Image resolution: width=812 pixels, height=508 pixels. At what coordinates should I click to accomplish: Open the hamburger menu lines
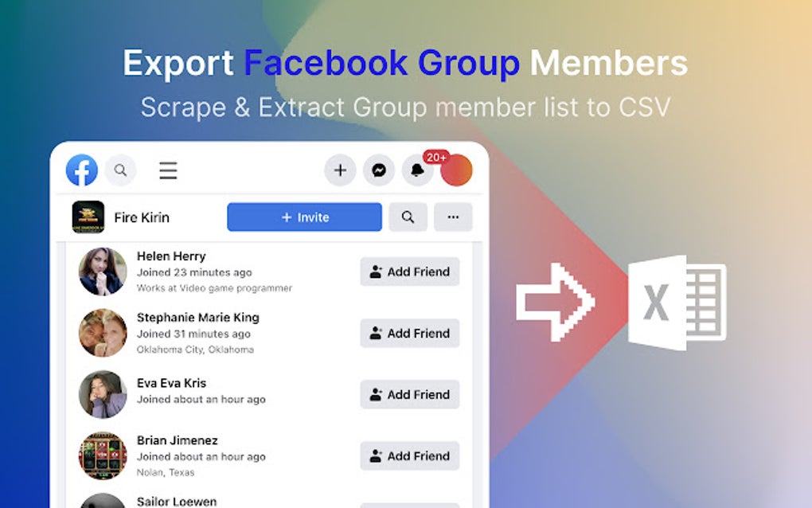(x=168, y=170)
